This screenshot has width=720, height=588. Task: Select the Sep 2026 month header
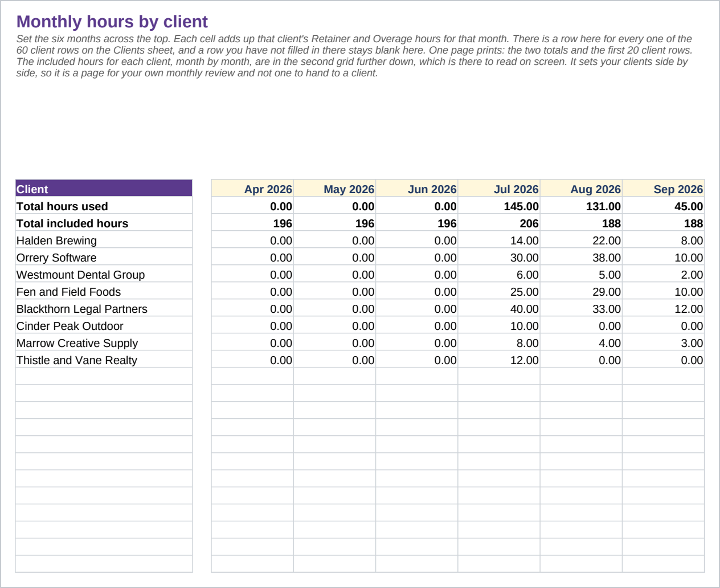pos(663,189)
